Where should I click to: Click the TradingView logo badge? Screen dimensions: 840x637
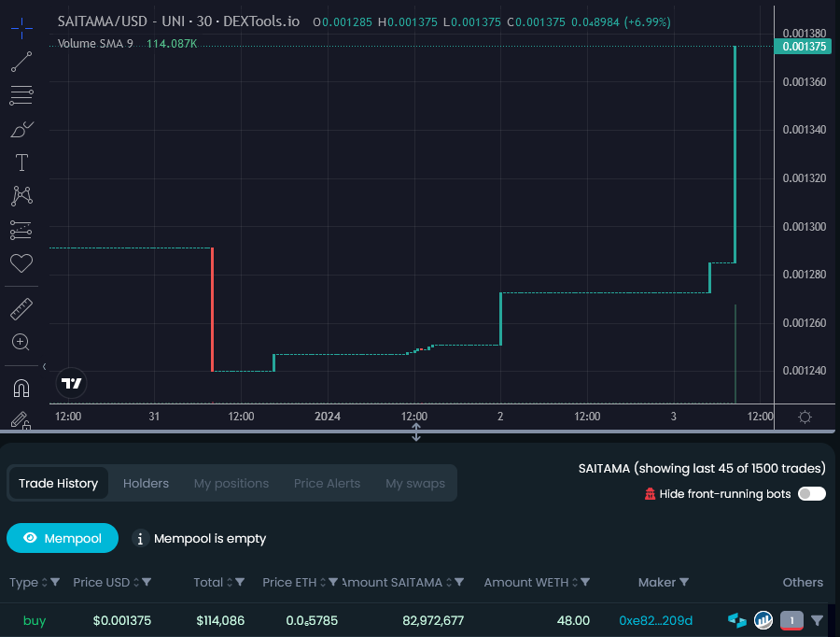click(71, 383)
